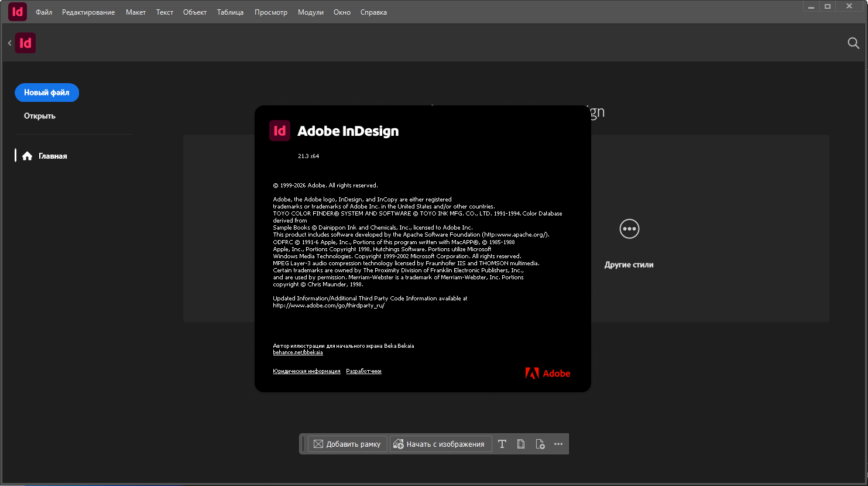The width and height of the screenshot is (868, 486).
Task: Open the Справка menu
Action: click(x=373, y=12)
